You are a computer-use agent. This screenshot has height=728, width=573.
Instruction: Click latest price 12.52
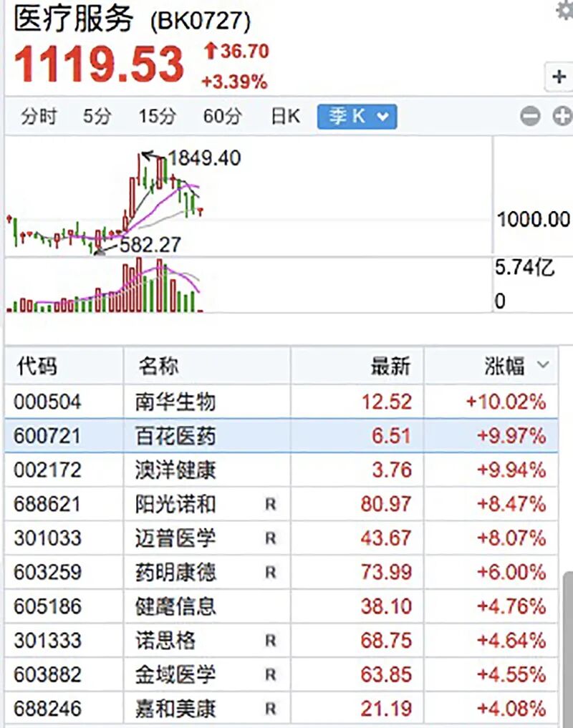[x=387, y=402]
